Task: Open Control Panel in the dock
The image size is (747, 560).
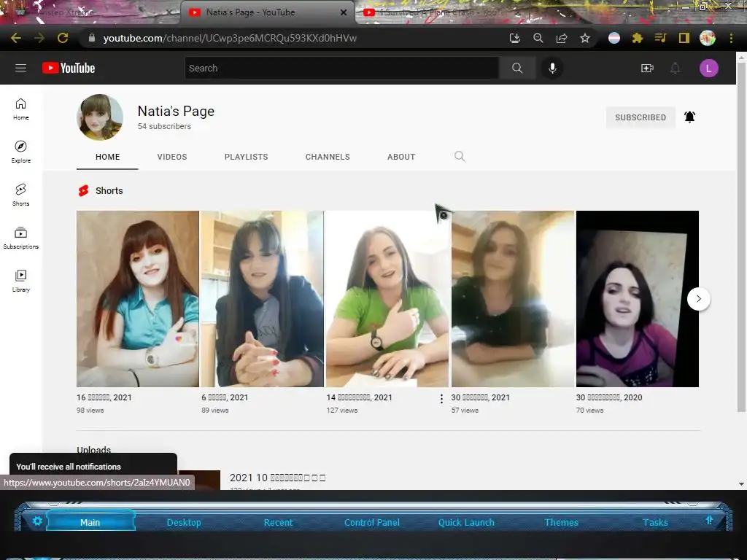Action: [x=372, y=522]
